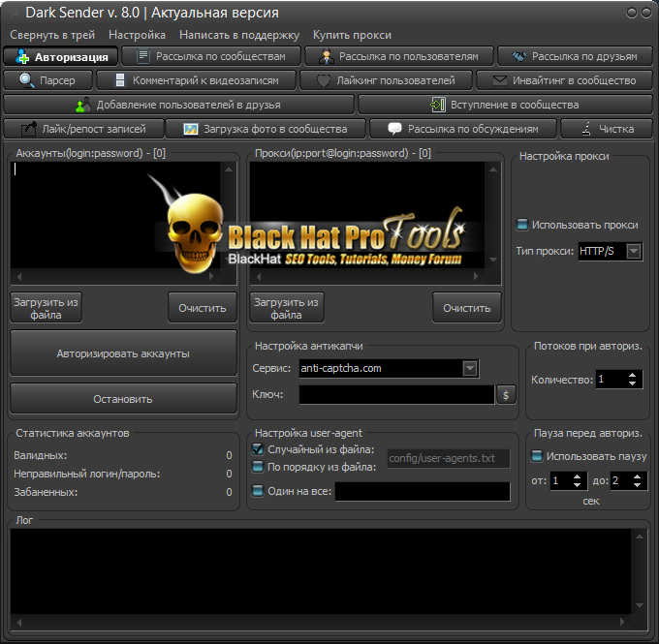Image resolution: width=659 pixels, height=644 pixels.
Task: Open the Тип прокси HTTP/S dropdown
Action: [634, 251]
